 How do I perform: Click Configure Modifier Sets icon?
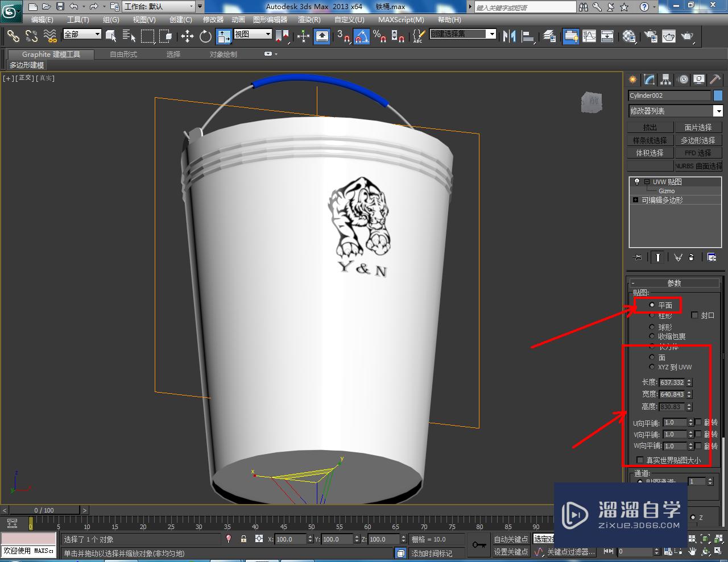(x=712, y=257)
